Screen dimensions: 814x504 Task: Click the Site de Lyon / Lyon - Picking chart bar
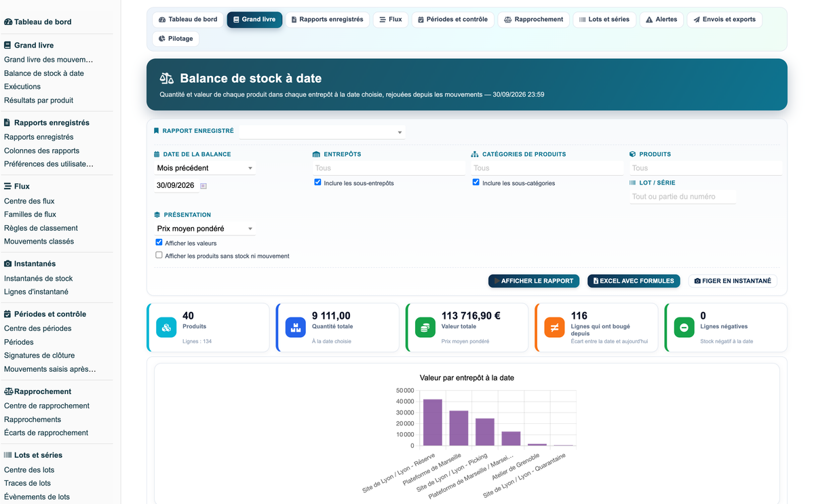point(485,432)
